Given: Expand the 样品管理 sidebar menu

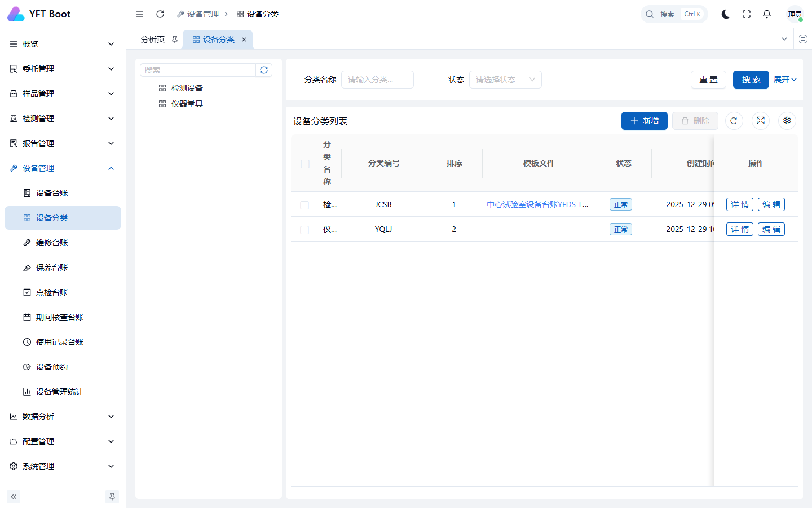Looking at the screenshot, I should [63, 94].
